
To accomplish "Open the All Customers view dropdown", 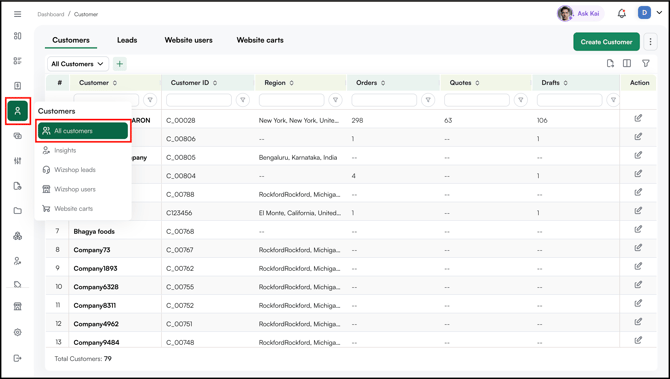I will point(78,64).
